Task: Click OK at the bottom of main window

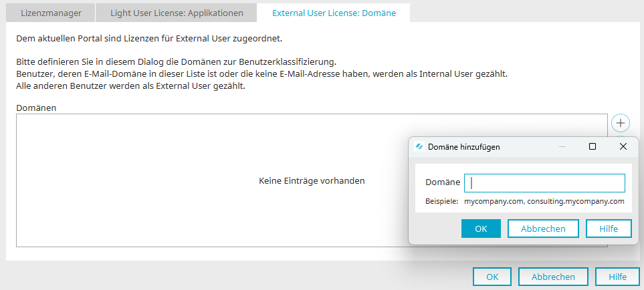Action: 492,277
